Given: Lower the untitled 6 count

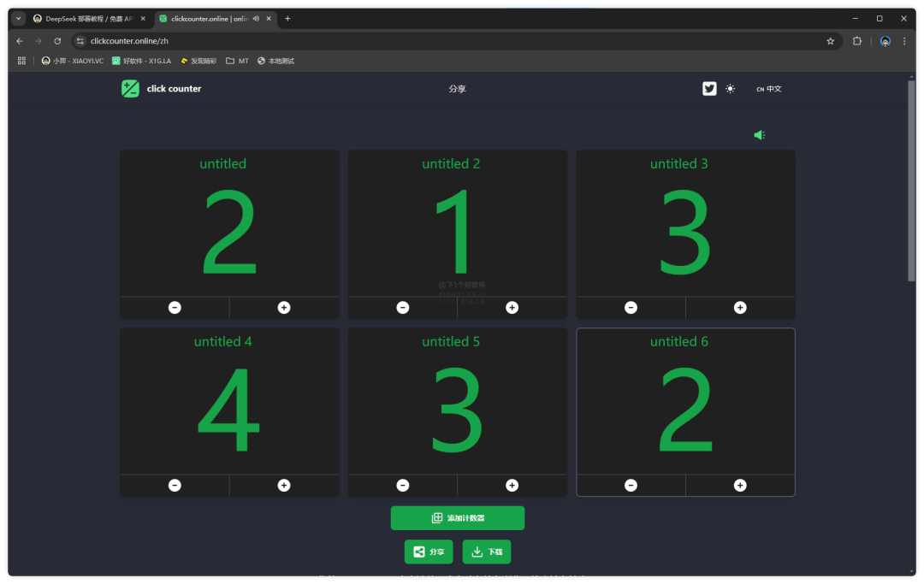Looking at the screenshot, I should click(631, 485).
